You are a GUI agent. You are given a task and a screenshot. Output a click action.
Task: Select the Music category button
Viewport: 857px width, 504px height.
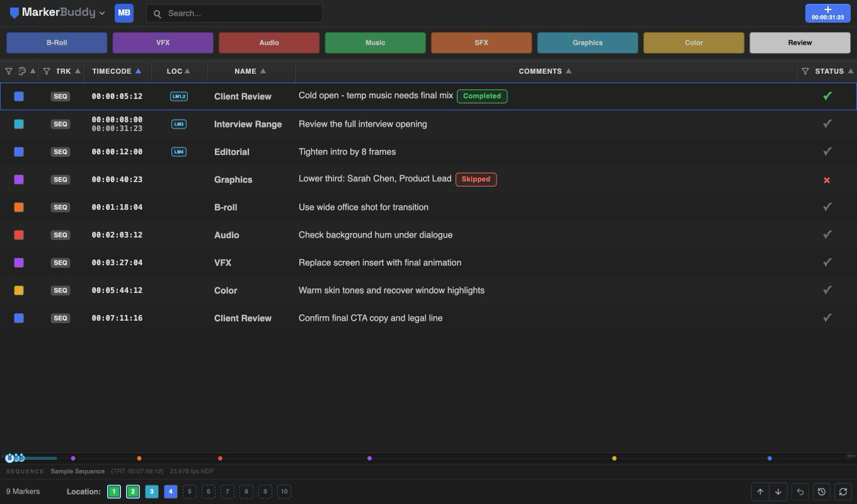pos(375,43)
